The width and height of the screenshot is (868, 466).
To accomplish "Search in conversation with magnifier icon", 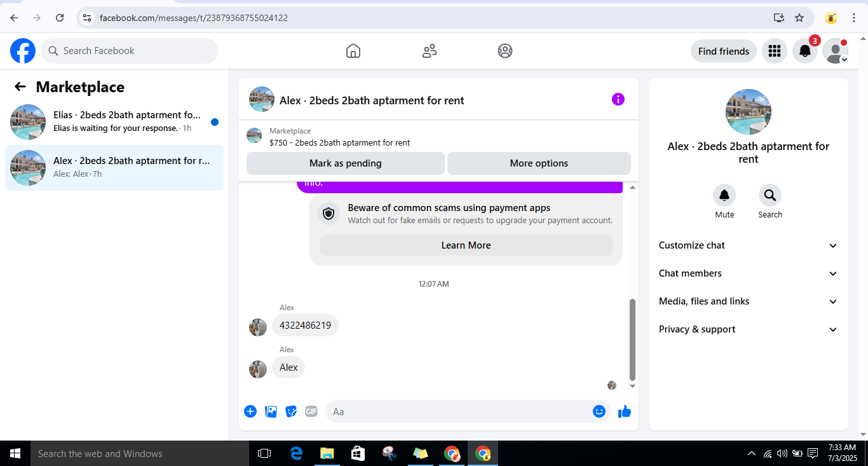I will (770, 195).
